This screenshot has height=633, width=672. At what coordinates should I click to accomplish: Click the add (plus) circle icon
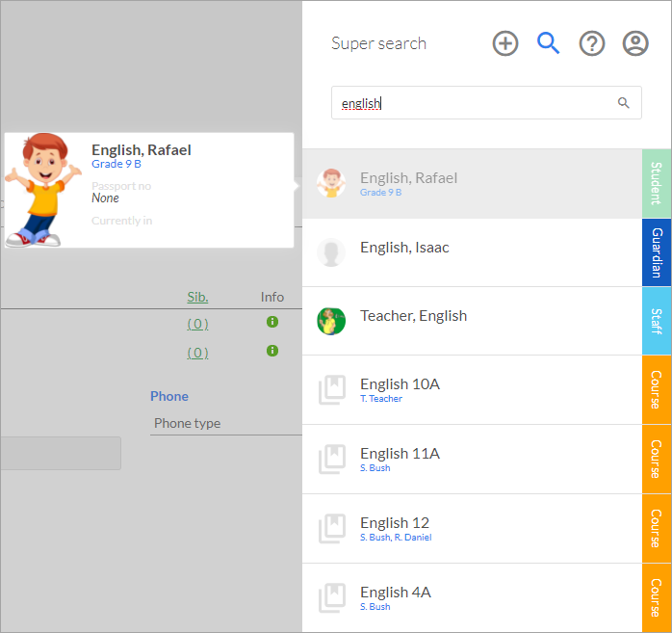click(x=505, y=43)
